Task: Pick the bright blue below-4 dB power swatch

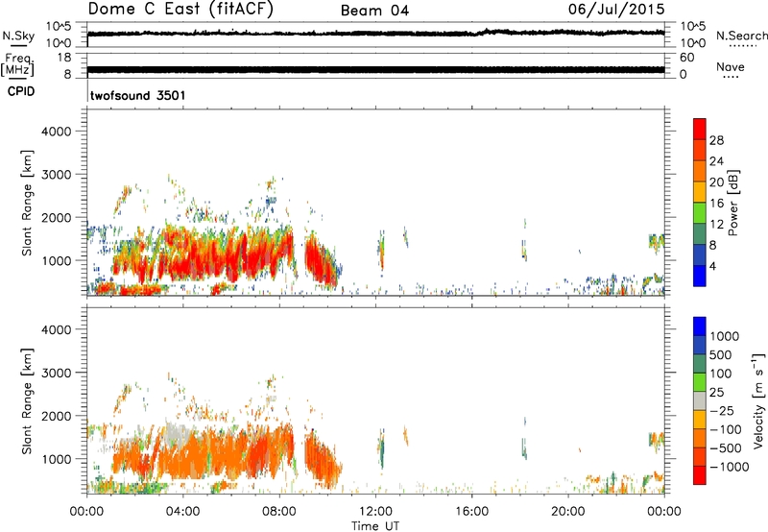Action: 700,276
